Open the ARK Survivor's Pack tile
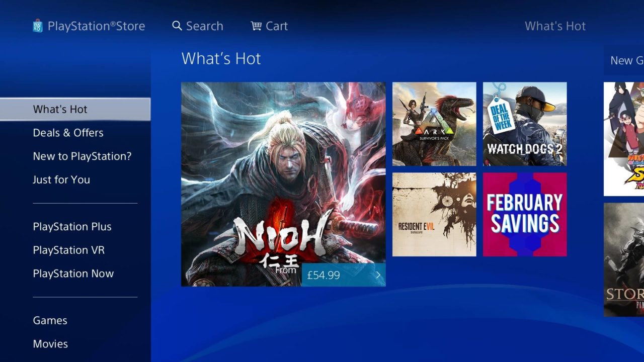Image resolution: width=644 pixels, height=362 pixels. tap(434, 124)
